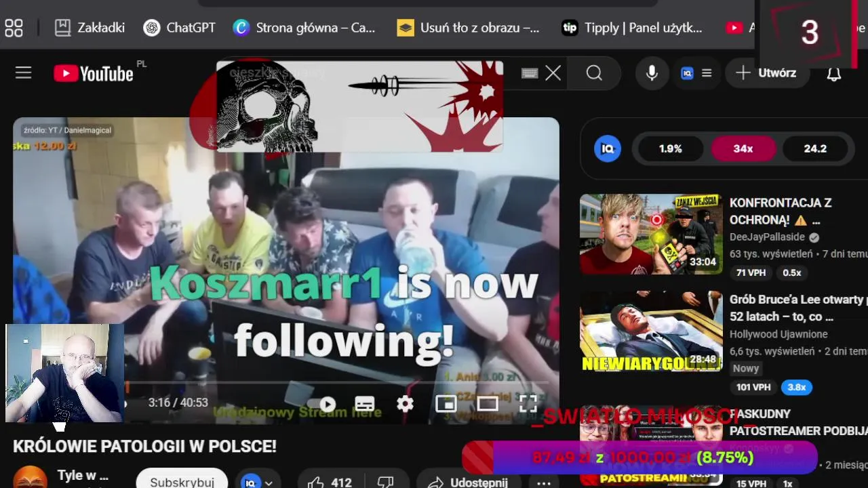Go to the YouTube home logo
Image resolution: width=868 pixels, height=488 pixels.
point(94,73)
